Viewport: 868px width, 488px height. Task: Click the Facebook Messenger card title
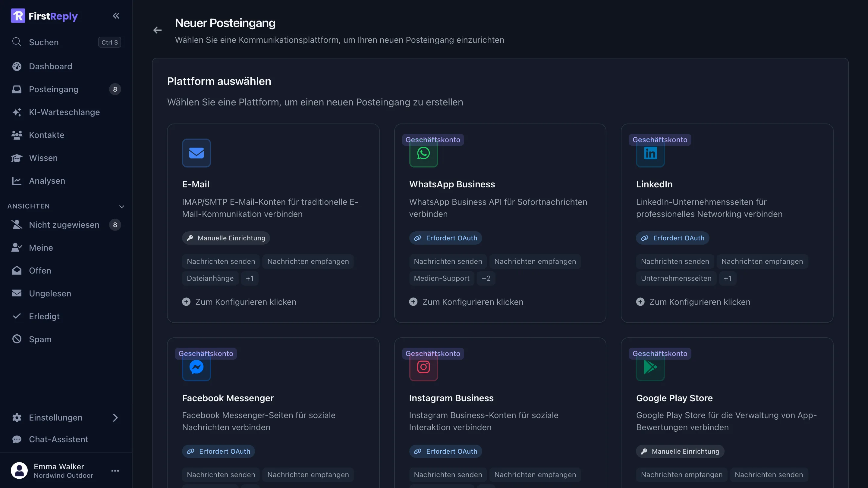point(228,398)
